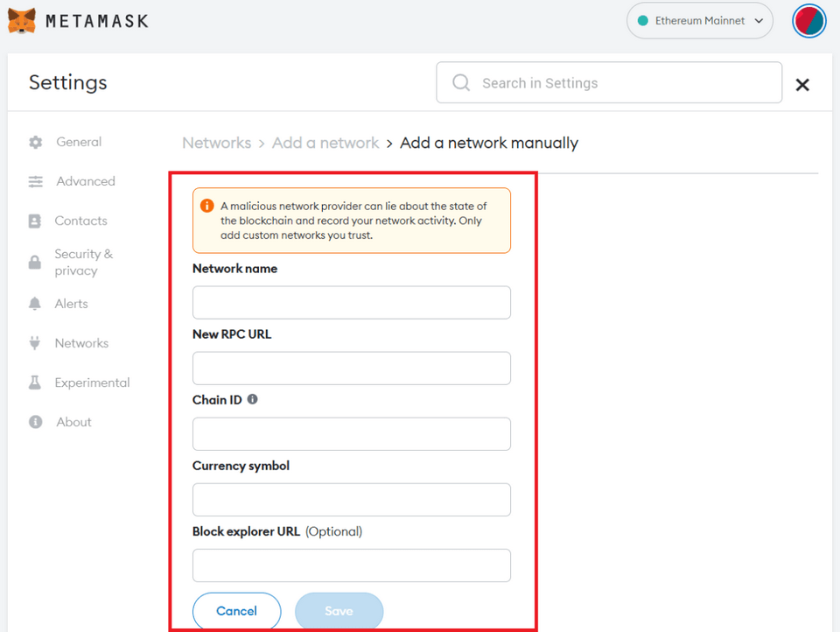Image resolution: width=840 pixels, height=632 pixels.
Task: Close the Settings page
Action: coord(801,85)
